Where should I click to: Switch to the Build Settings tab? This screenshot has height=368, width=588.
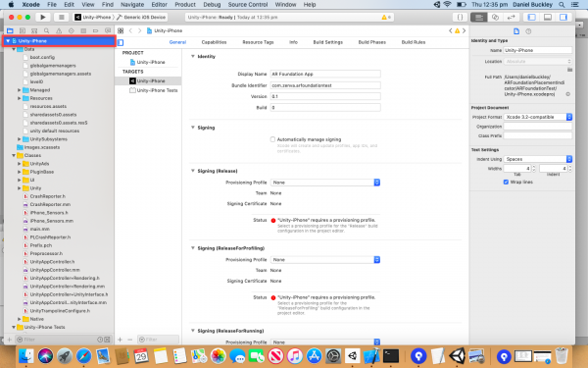[327, 42]
